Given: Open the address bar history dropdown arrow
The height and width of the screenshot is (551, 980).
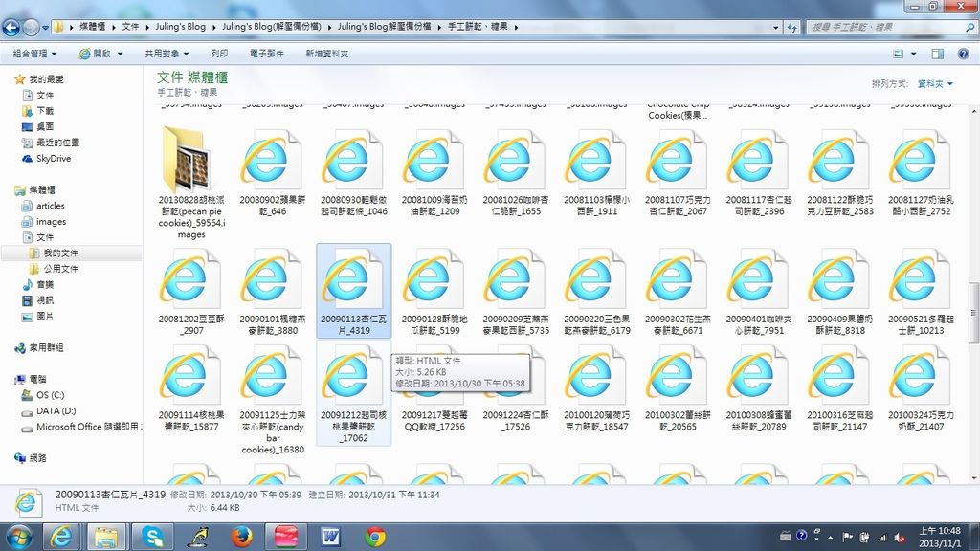Looking at the screenshot, I should click(x=775, y=28).
